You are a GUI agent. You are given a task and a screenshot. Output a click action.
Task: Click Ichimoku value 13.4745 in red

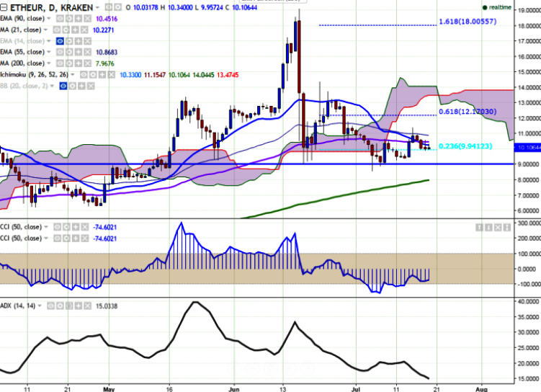click(228, 75)
